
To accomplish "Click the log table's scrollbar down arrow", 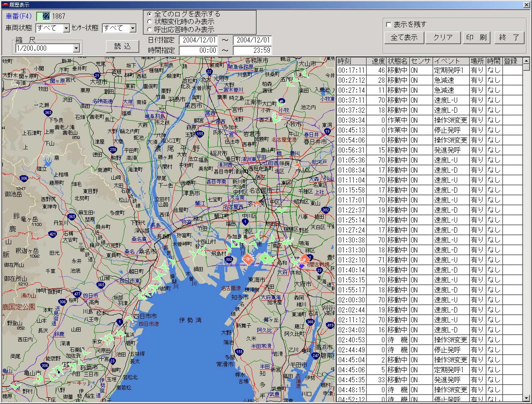I will click(526, 398).
